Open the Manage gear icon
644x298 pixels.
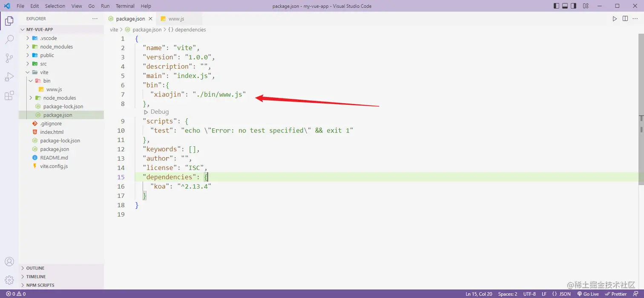coord(9,280)
